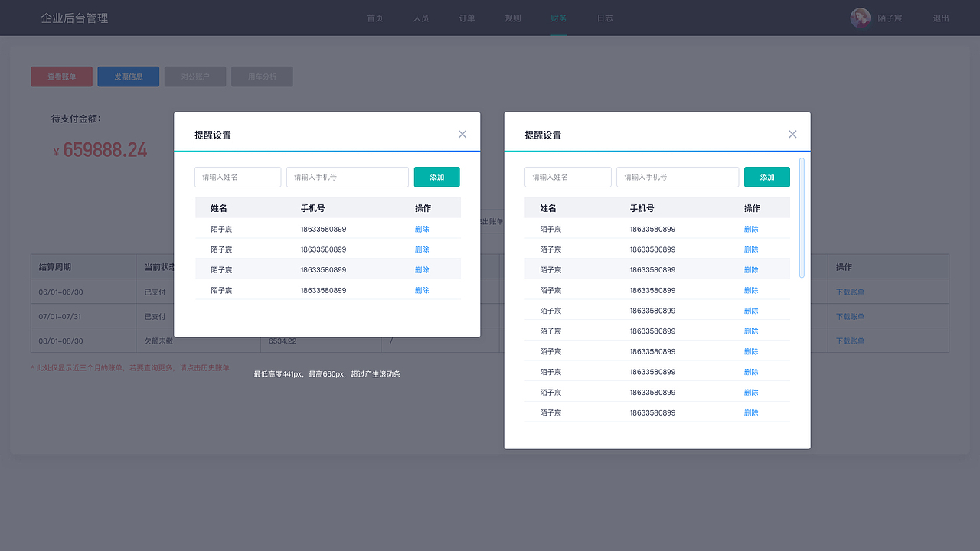Viewport: 980px width, 551px height.
Task: Click the 手机号 column header in the scrollable dialog
Action: click(x=642, y=208)
